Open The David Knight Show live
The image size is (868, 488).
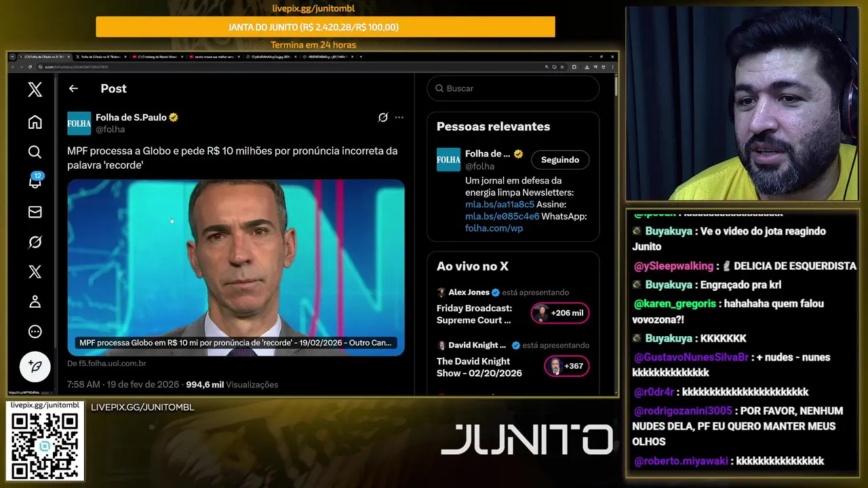[479, 367]
